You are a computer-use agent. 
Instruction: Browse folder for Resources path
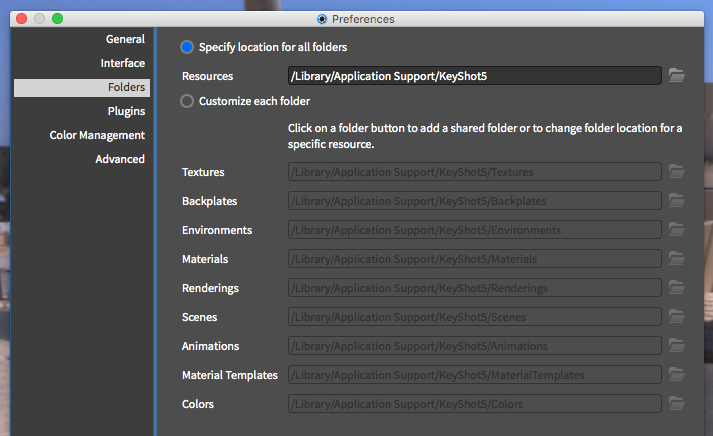[x=677, y=75]
